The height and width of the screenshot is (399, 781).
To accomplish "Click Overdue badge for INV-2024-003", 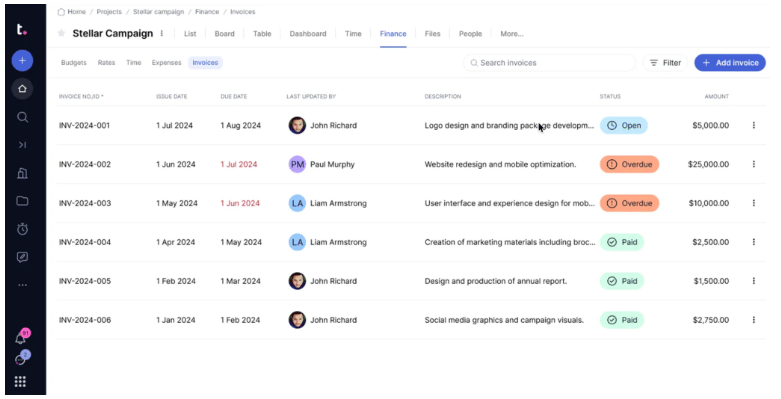I will coord(629,203).
